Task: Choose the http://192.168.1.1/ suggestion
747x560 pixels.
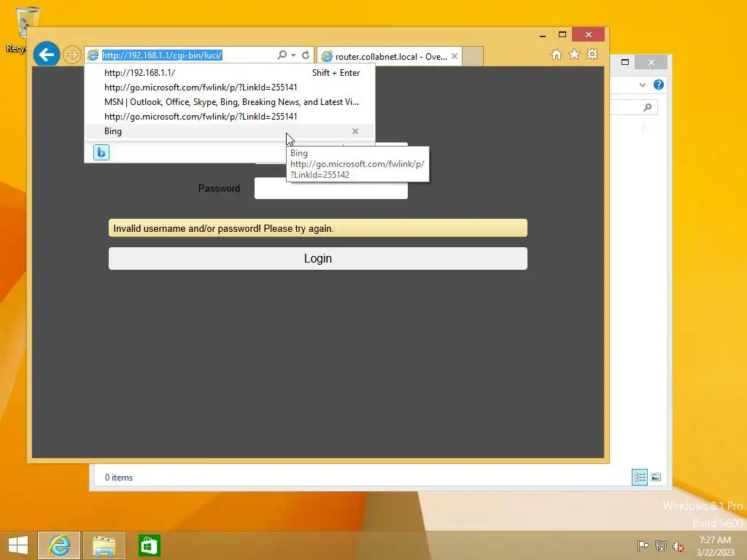Action: (230, 73)
